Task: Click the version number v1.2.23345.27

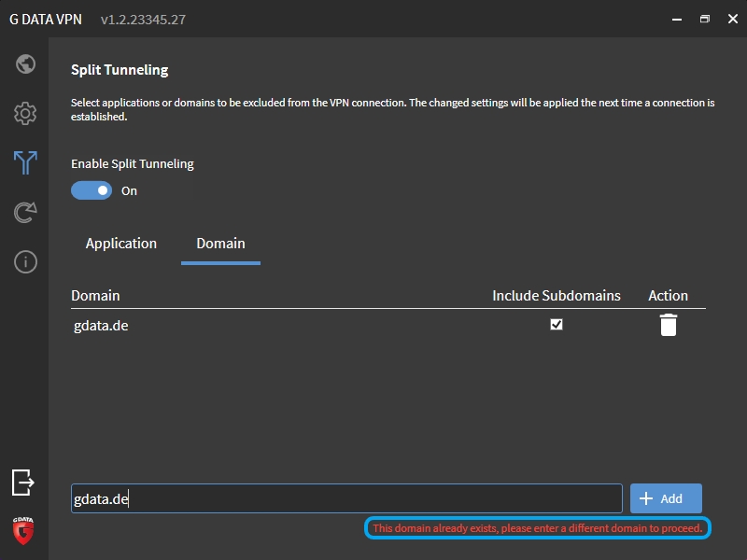Action: click(143, 20)
